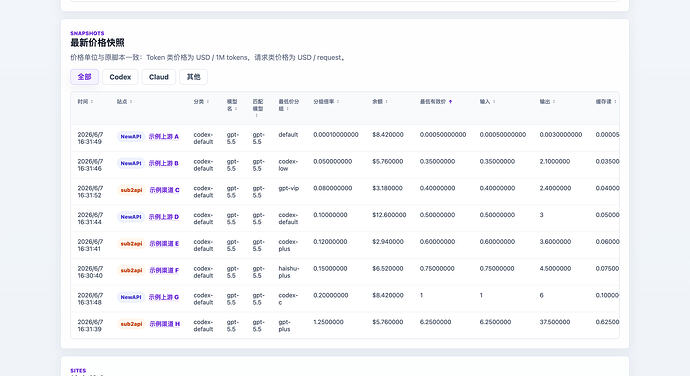
Task: Click balance $12.600000 in 示例上游 D row
Action: [389, 215]
